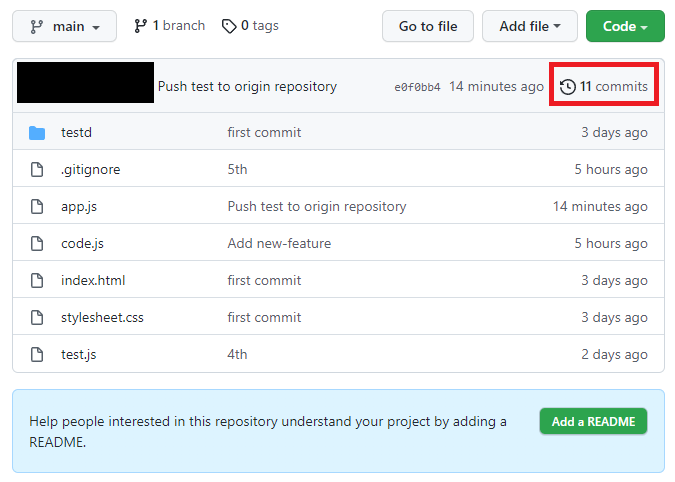Click the Add a README button
This screenshot has height=482, width=675.
[593, 421]
